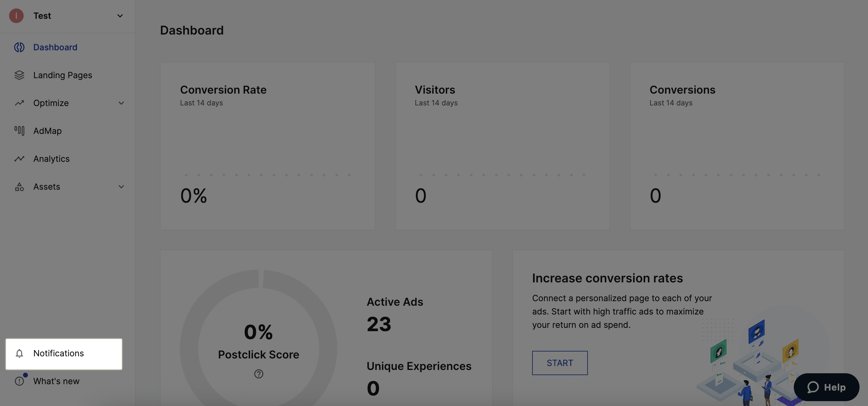The height and width of the screenshot is (406, 868).
Task: Click the Conversion Rate card heading
Action: (223, 90)
